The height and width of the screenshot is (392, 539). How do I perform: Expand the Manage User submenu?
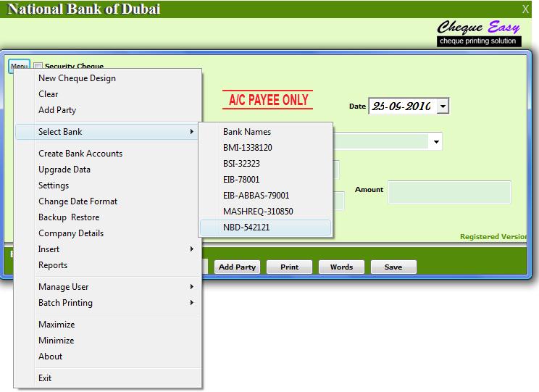tap(108, 287)
